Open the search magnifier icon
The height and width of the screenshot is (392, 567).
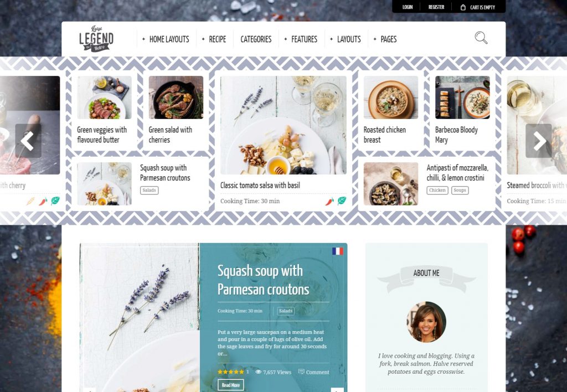pyautogui.click(x=481, y=38)
